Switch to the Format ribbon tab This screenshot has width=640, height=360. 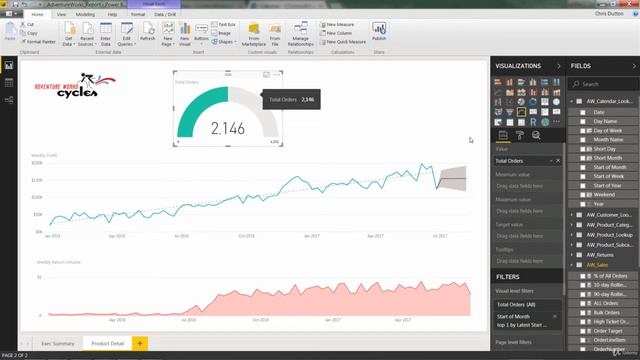click(x=138, y=14)
